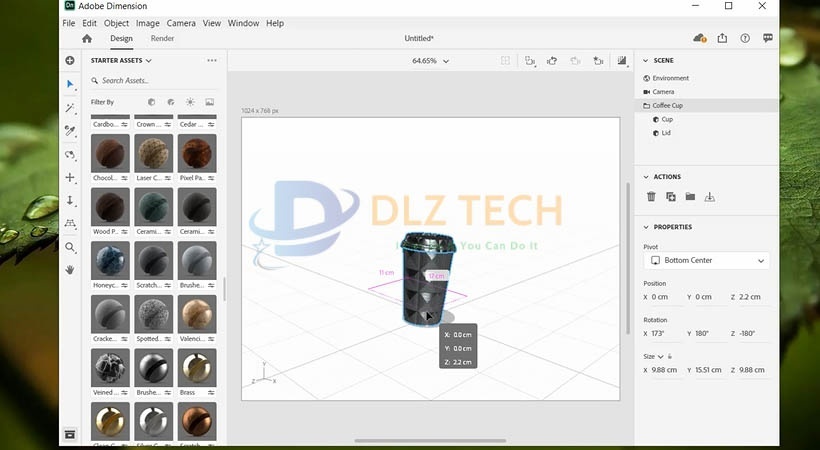Click the Home icon
Viewport: 820px width, 450px height.
point(87,39)
